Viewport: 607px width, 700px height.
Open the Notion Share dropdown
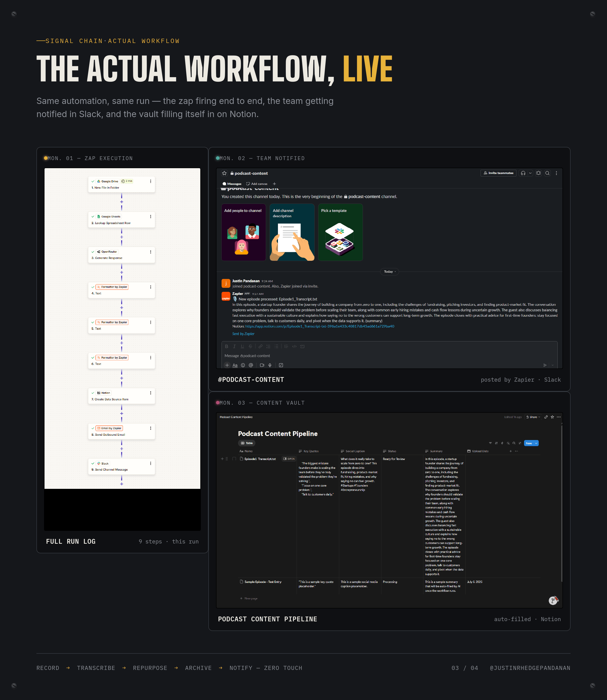pos(533,417)
